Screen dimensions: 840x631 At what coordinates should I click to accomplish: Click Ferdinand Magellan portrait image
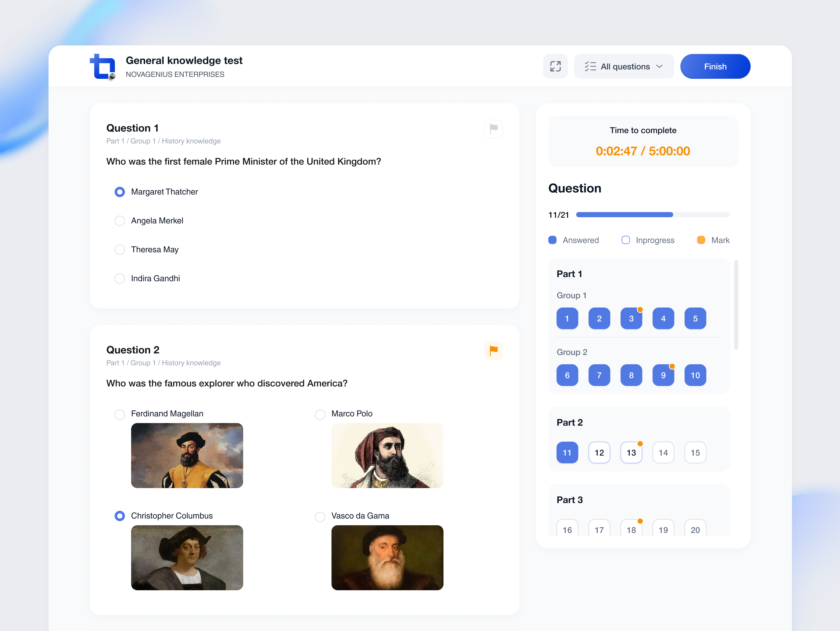pyautogui.click(x=187, y=455)
